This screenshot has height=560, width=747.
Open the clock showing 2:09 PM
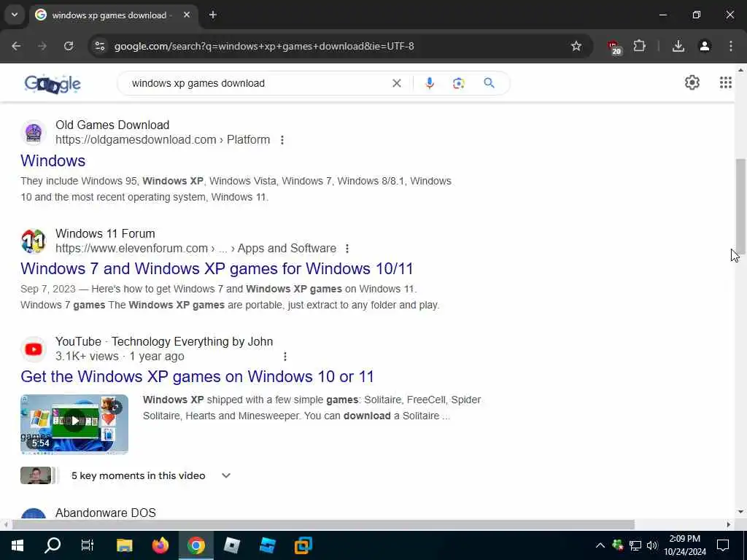click(685, 545)
